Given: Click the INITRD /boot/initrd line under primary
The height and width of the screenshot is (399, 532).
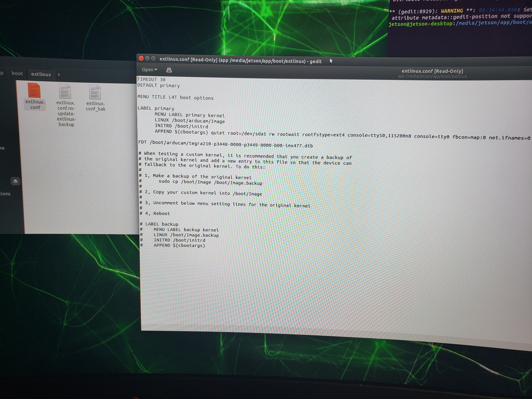Looking at the screenshot, I should (181, 126).
